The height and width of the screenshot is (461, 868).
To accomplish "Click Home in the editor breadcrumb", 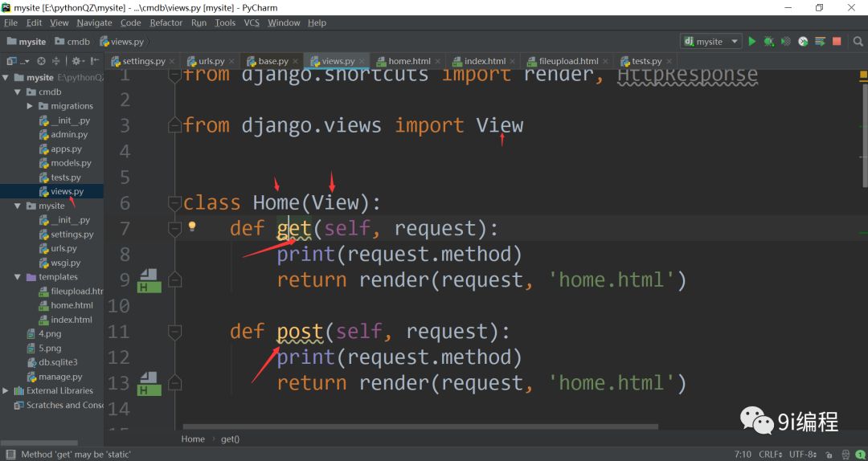I will pyautogui.click(x=193, y=439).
